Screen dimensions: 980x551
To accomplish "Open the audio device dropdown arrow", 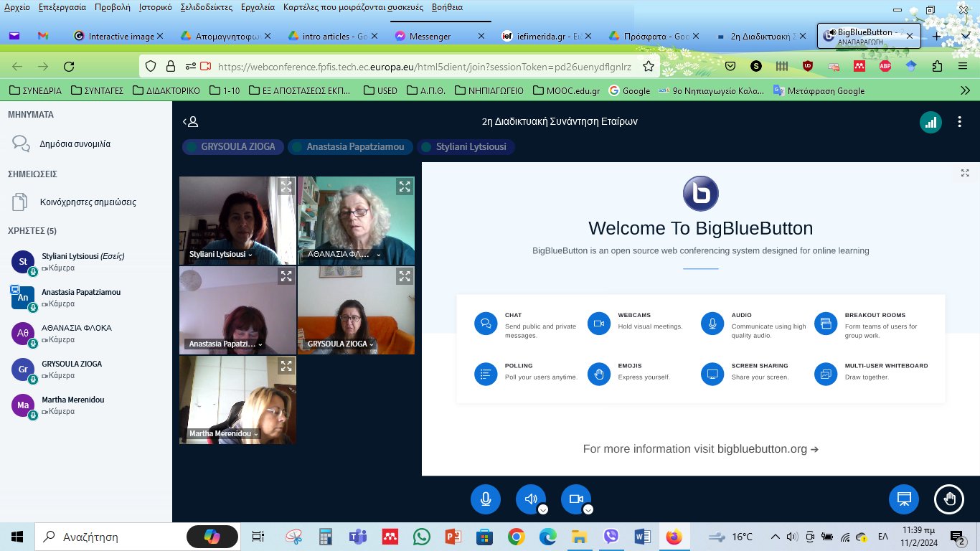I will (x=543, y=509).
